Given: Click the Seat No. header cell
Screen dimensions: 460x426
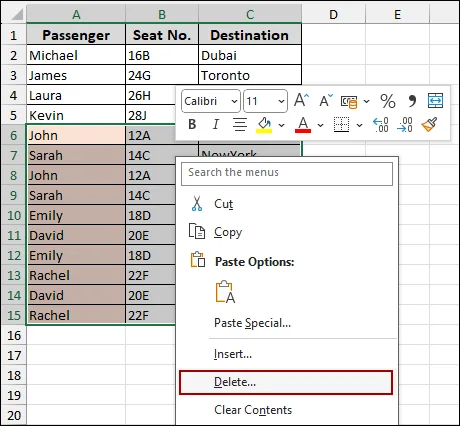Looking at the screenshot, I should coord(162,35).
